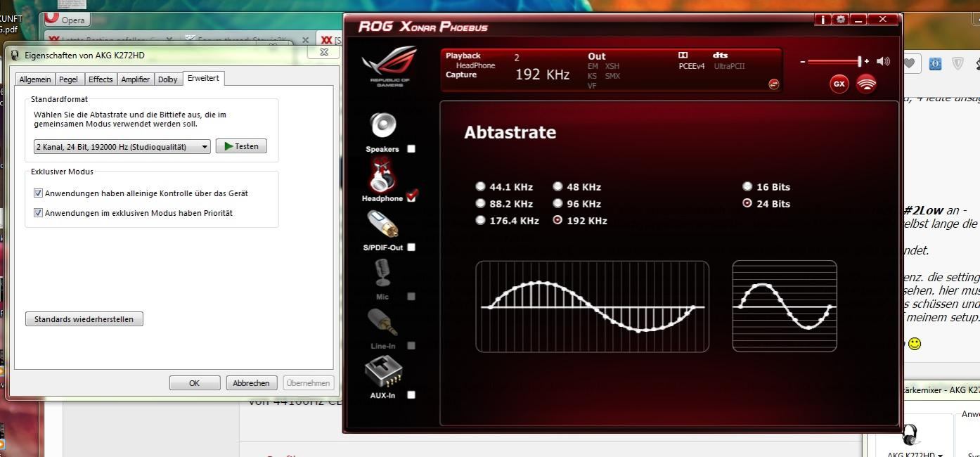Switch to the Amplifier tab
This screenshot has width=980, height=457.
(x=135, y=79)
